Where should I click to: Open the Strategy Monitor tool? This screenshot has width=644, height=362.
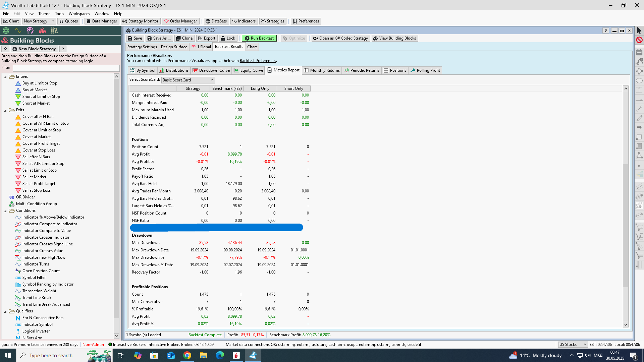(140, 21)
